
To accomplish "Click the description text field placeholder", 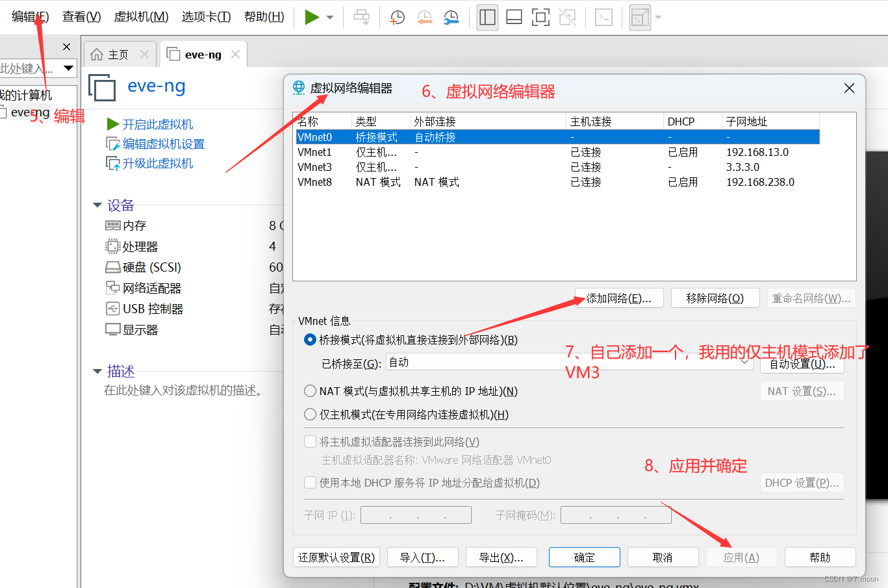I will click(x=183, y=390).
